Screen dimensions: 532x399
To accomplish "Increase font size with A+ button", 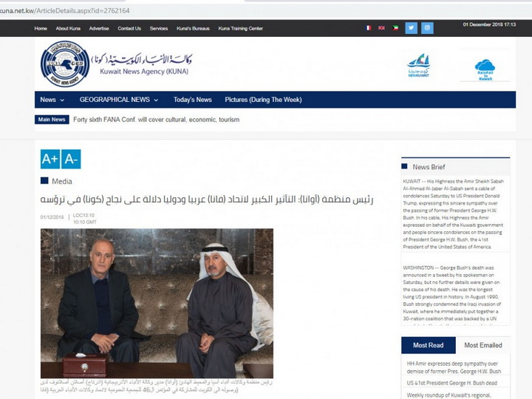I will click(x=50, y=159).
